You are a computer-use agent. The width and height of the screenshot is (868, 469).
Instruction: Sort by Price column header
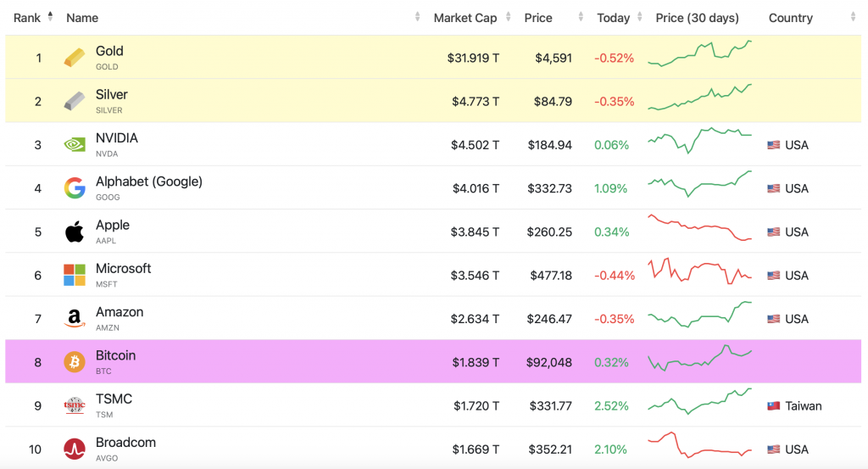tap(538, 18)
